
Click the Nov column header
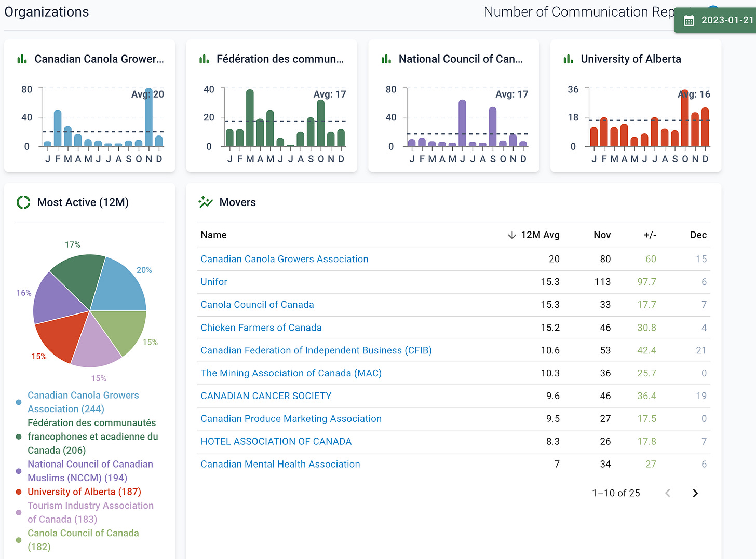602,235
